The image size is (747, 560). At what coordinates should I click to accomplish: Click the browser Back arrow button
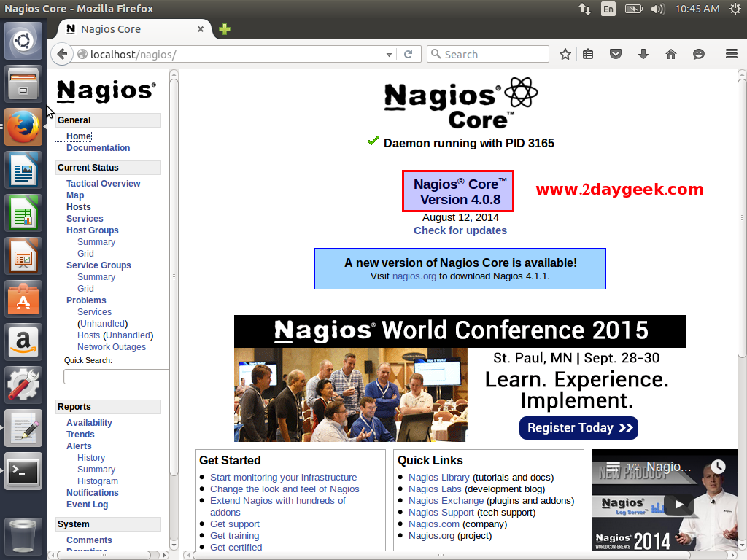pyautogui.click(x=61, y=54)
